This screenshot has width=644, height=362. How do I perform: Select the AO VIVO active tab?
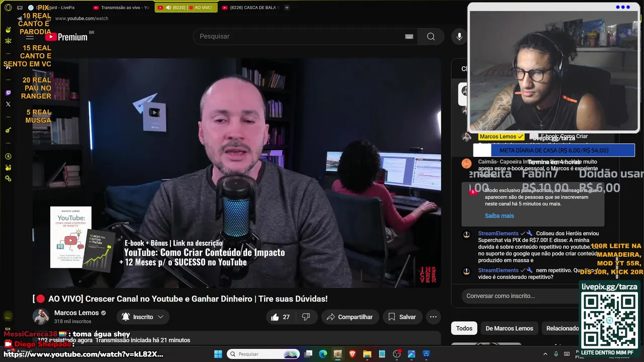coord(186,8)
